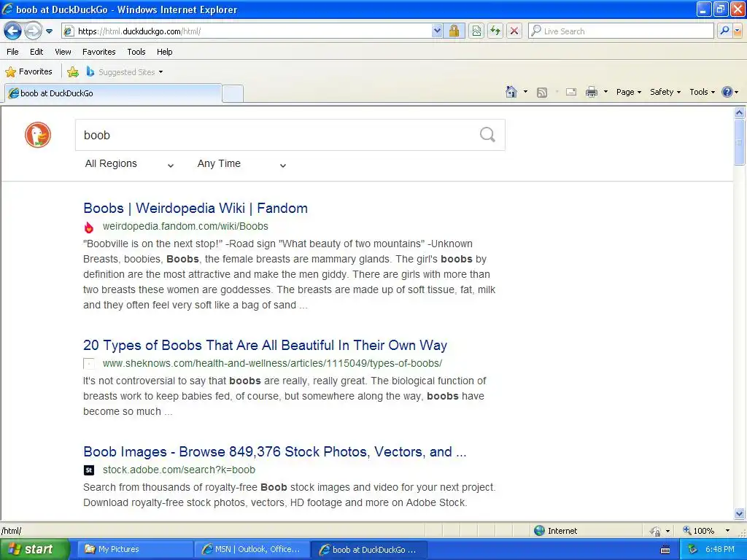Open the Stock Photos Vectors result
Viewport: 747px width, 560px height.
(275, 452)
